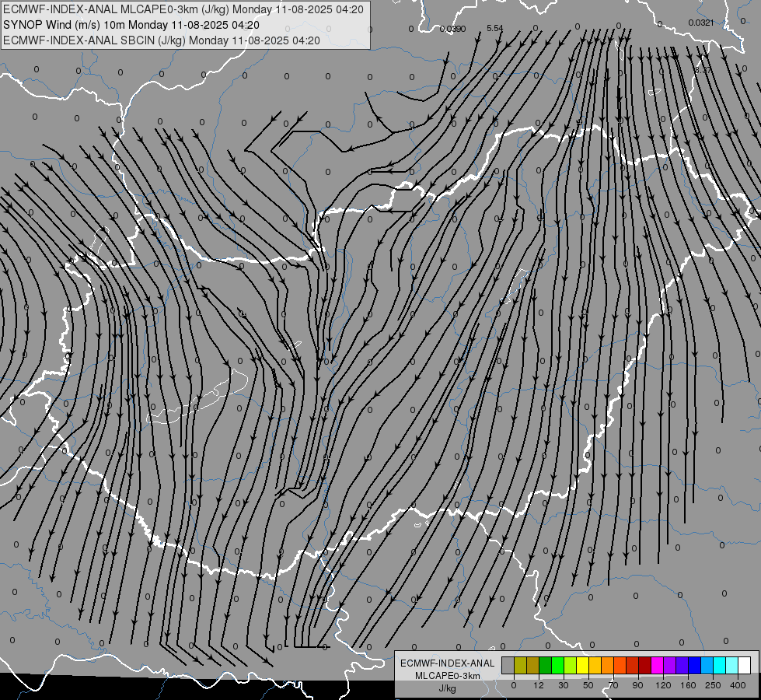
Task: Click the ECMWF MLCAPE0-3km title line
Action: point(183,9)
